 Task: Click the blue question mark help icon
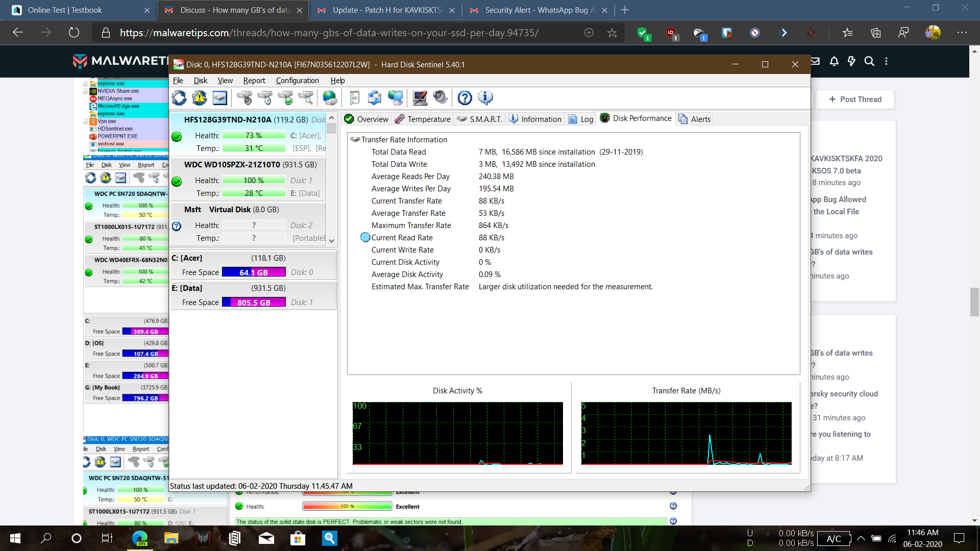(x=464, y=97)
